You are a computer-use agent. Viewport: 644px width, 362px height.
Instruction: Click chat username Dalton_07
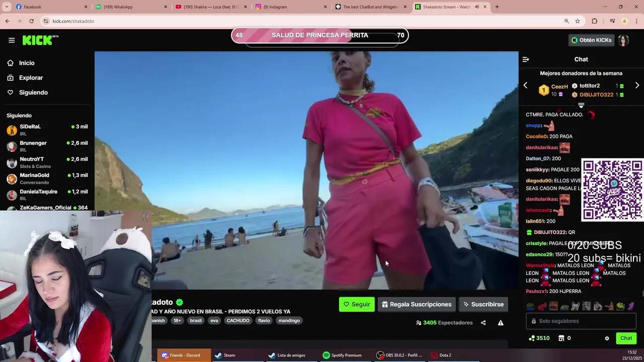(x=538, y=158)
